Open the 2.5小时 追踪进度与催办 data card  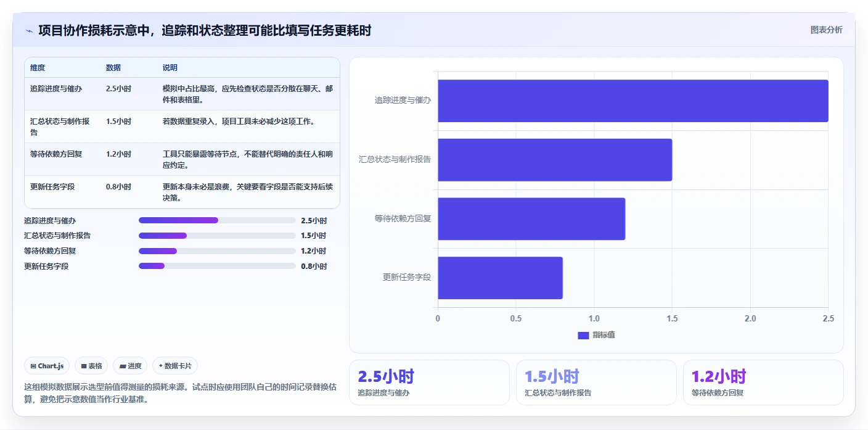tap(429, 382)
